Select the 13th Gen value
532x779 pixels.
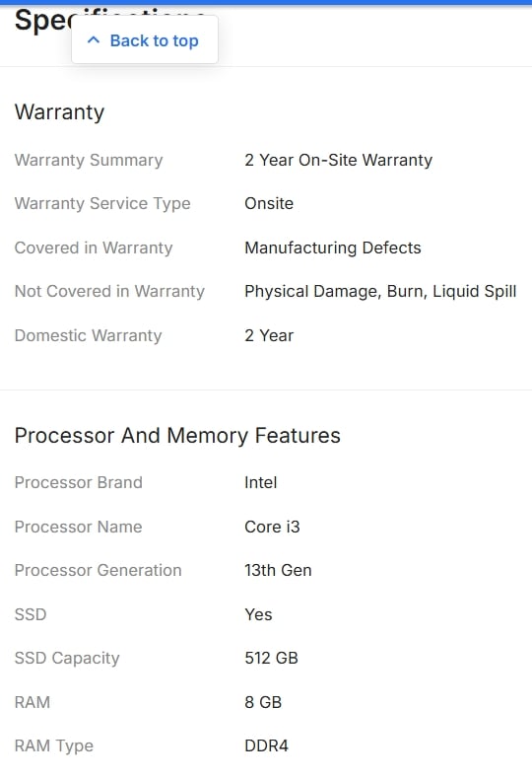tap(279, 570)
